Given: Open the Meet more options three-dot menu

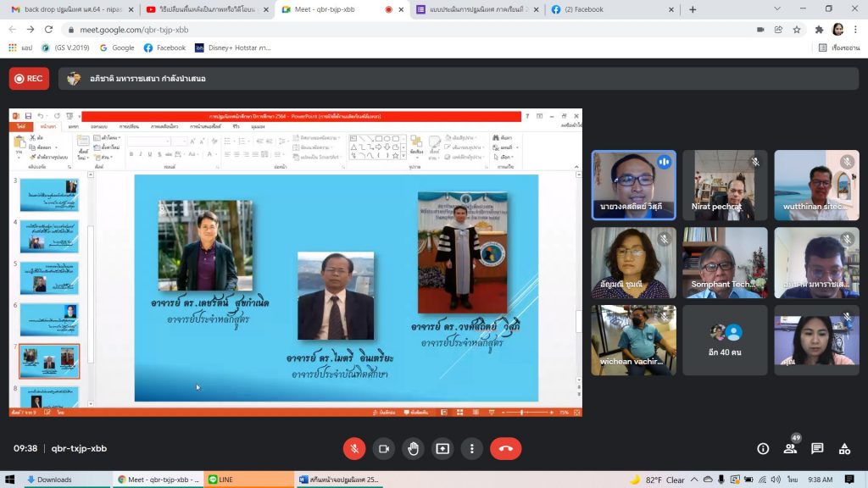Looking at the screenshot, I should [x=472, y=448].
